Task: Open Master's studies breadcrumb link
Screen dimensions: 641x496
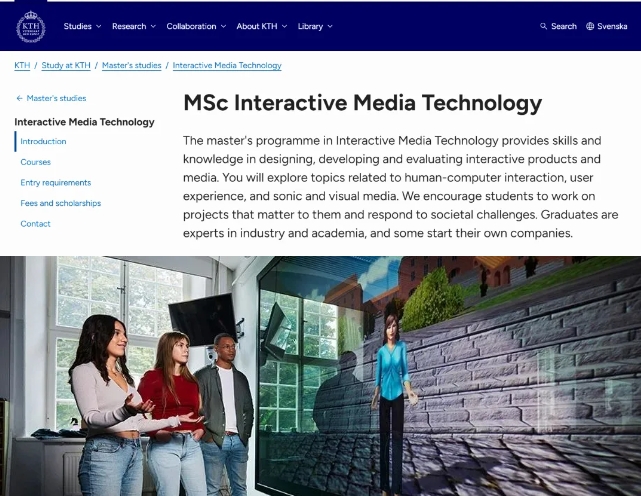Action: 132,65
